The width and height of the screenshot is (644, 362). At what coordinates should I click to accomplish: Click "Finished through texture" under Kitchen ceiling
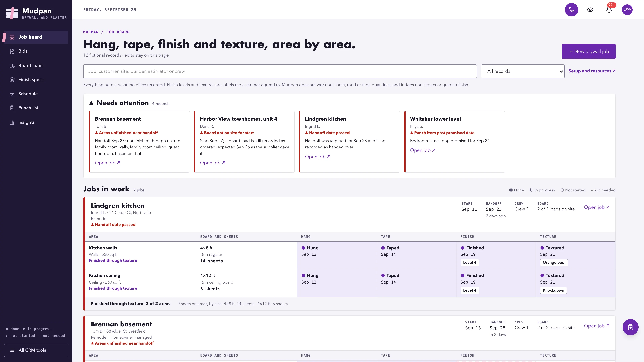tap(113, 288)
